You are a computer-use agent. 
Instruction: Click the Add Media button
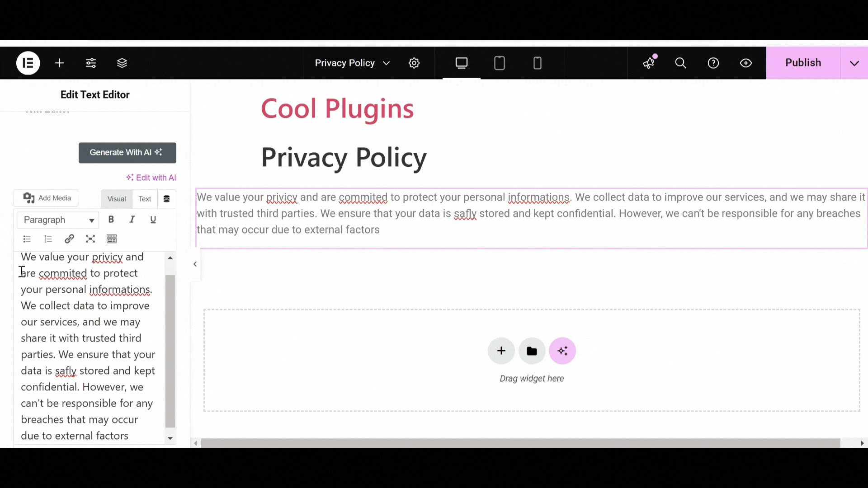click(x=46, y=198)
